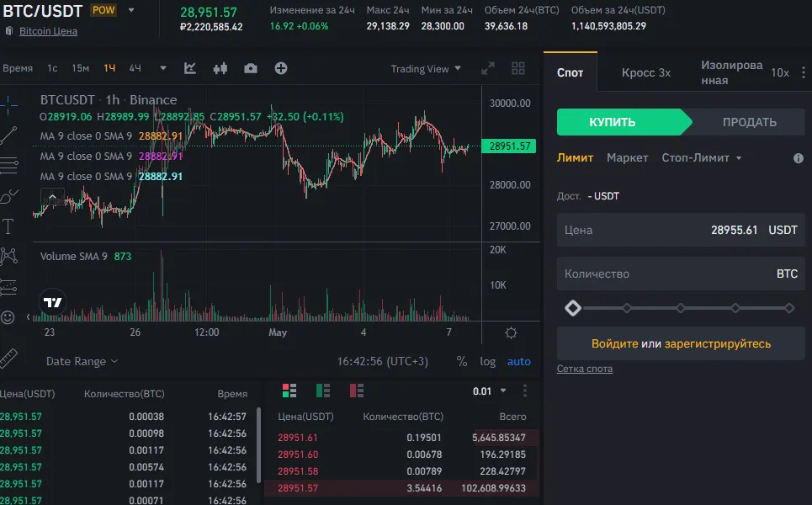Viewport: 812px width, 505px height.
Task: Select the forecast and measurement tool
Action: [x=8, y=287]
